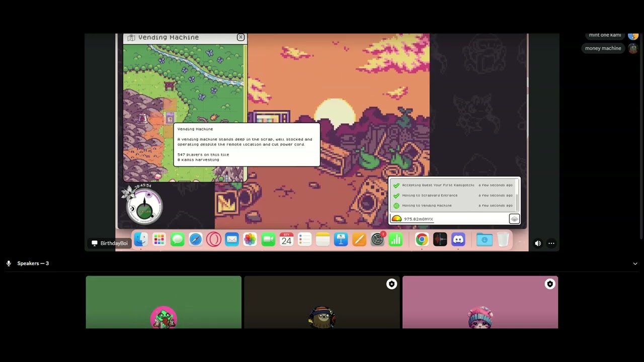Screen dimensions: 644x362
Task: Click the 20:49:54 clock time text
Action: [143, 186]
